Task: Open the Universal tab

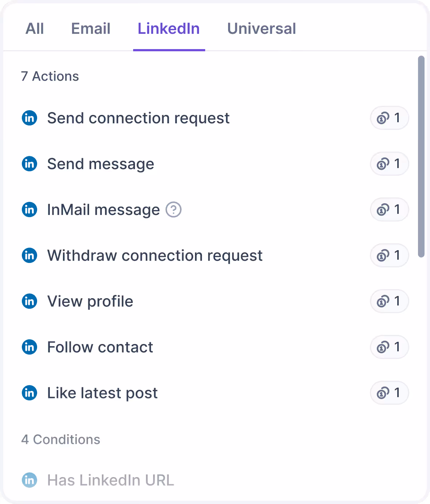Action: pos(262,29)
